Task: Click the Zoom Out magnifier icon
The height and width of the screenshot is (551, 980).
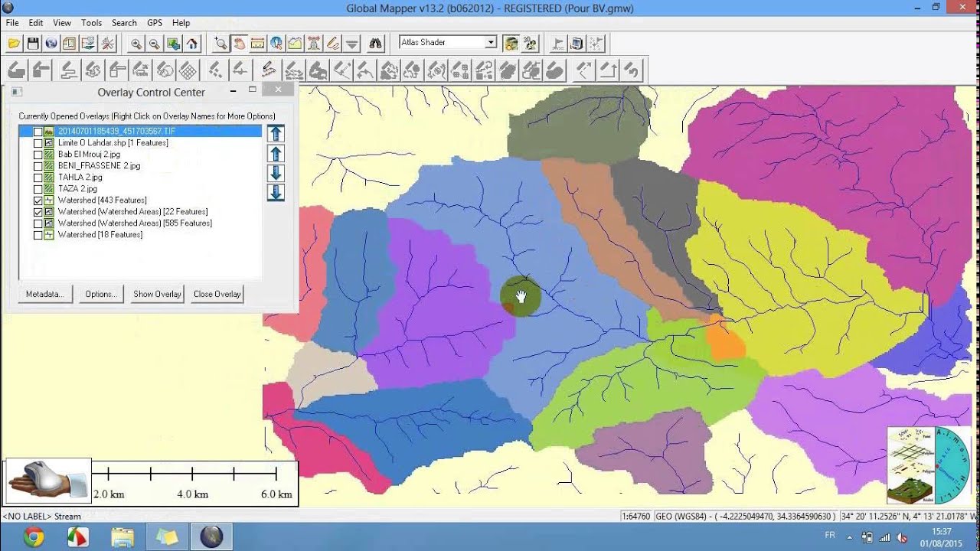Action: click(155, 44)
